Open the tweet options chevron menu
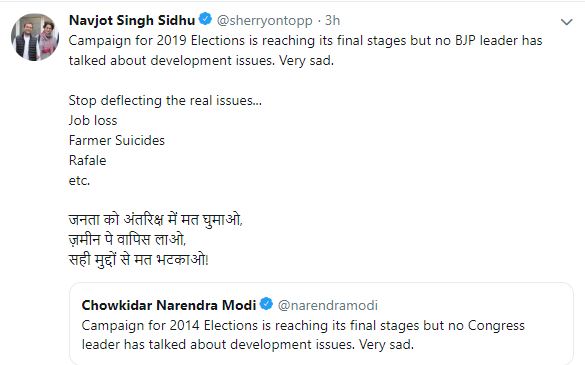Viewport: 585px width, 365px height. click(x=566, y=22)
